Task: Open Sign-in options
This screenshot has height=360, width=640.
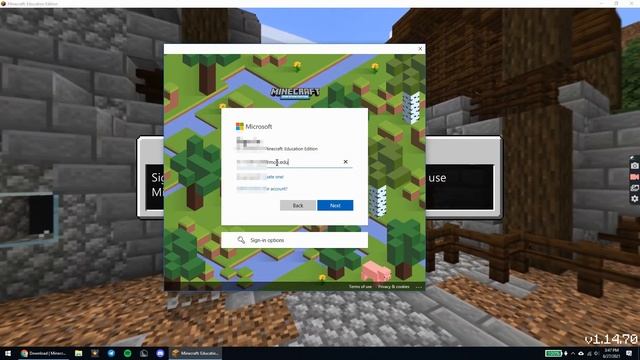Action: click(x=294, y=240)
